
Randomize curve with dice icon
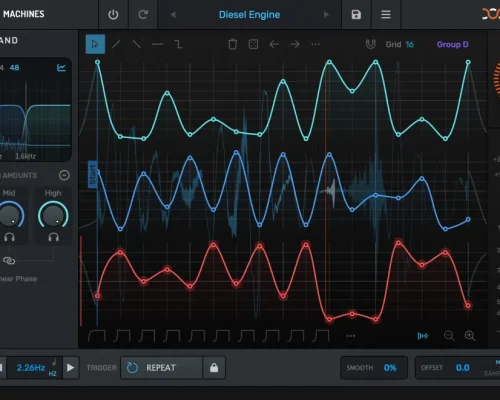(253, 44)
